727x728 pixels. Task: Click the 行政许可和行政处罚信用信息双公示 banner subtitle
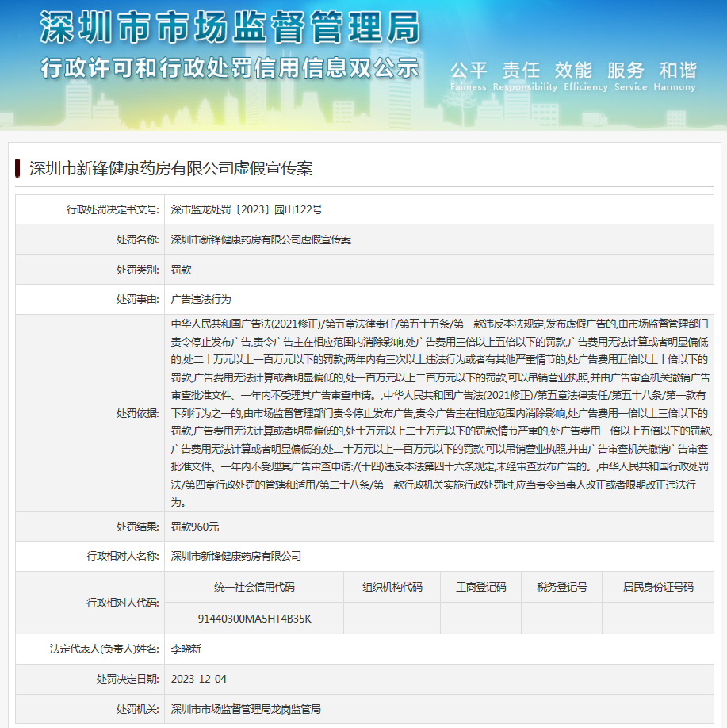[x=229, y=67]
